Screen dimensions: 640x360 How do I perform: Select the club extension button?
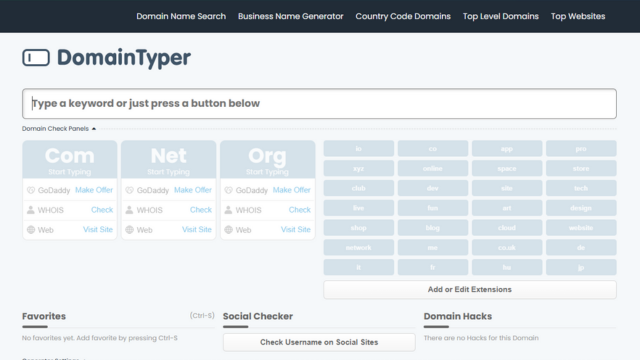[x=359, y=188]
